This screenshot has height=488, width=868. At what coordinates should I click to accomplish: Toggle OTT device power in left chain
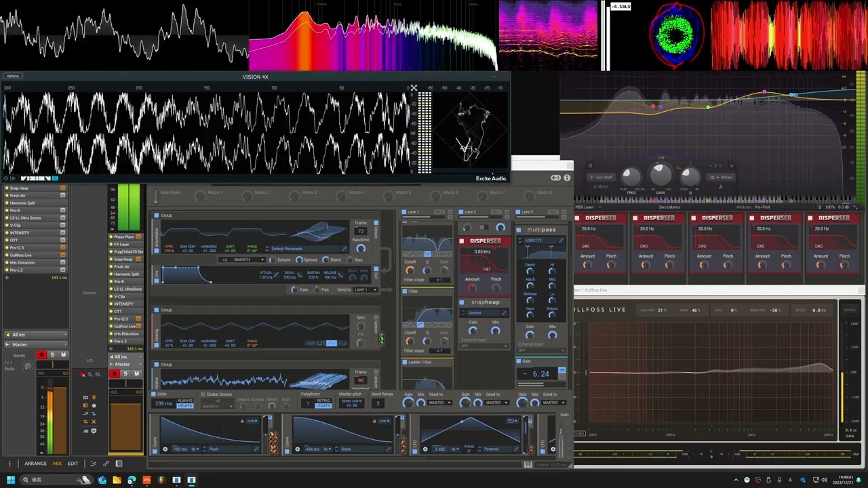point(7,240)
